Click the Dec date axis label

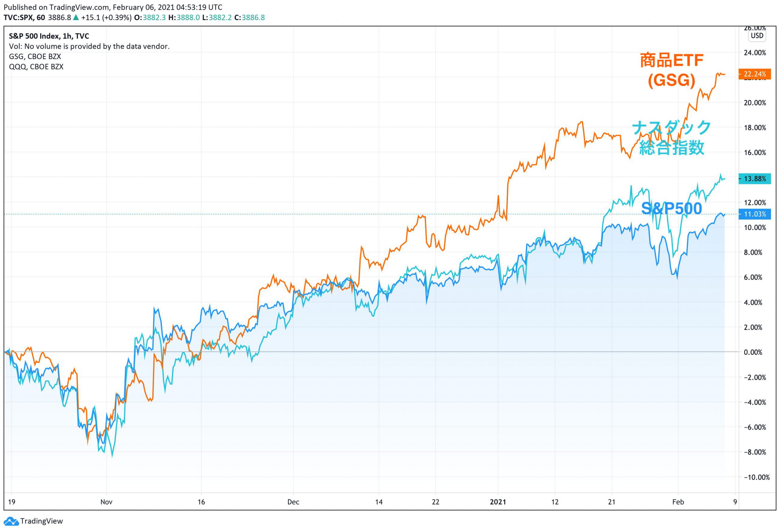293,502
